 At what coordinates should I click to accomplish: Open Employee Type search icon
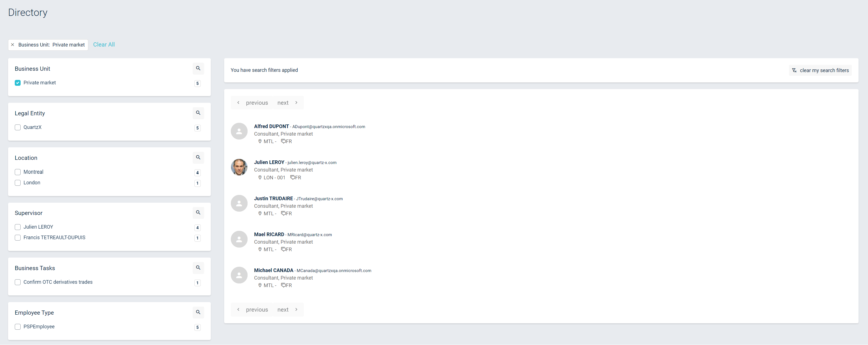tap(198, 312)
